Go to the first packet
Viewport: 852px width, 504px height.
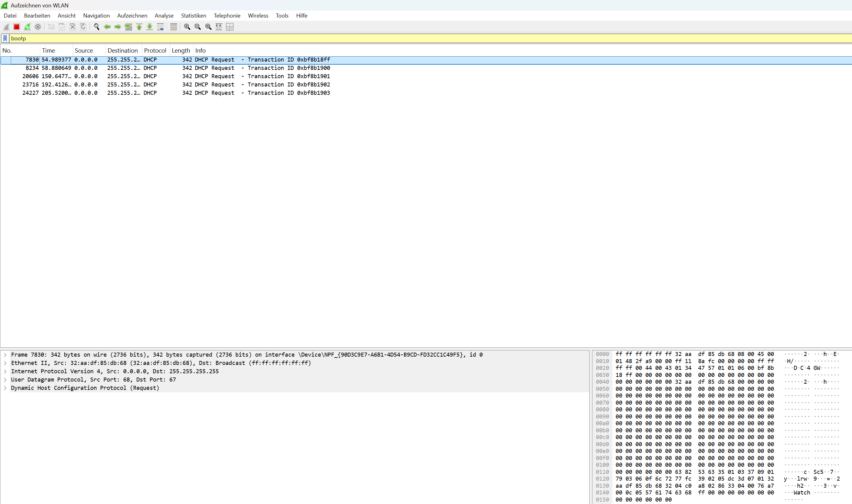[x=139, y=27]
